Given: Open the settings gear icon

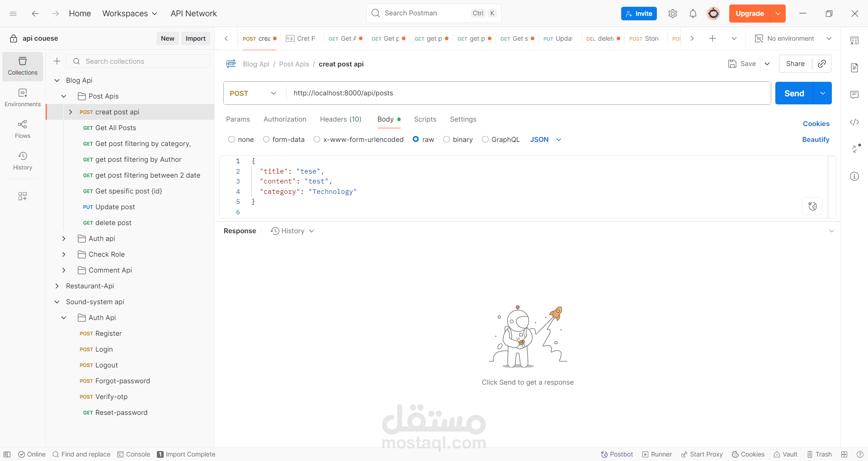Looking at the screenshot, I should 673,14.
